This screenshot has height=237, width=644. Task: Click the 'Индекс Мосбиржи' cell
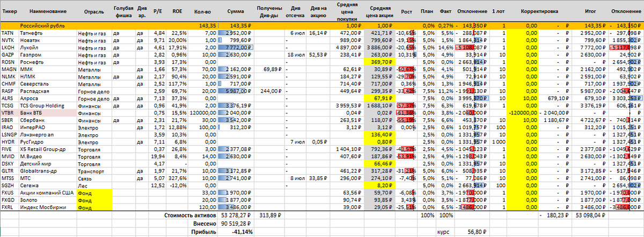coord(48,208)
